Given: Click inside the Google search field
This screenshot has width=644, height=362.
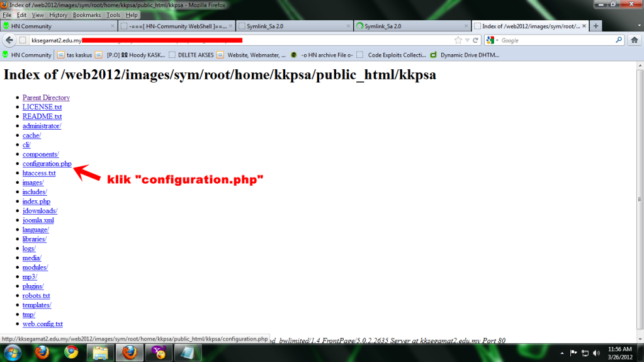Looking at the screenshot, I should point(554,40).
